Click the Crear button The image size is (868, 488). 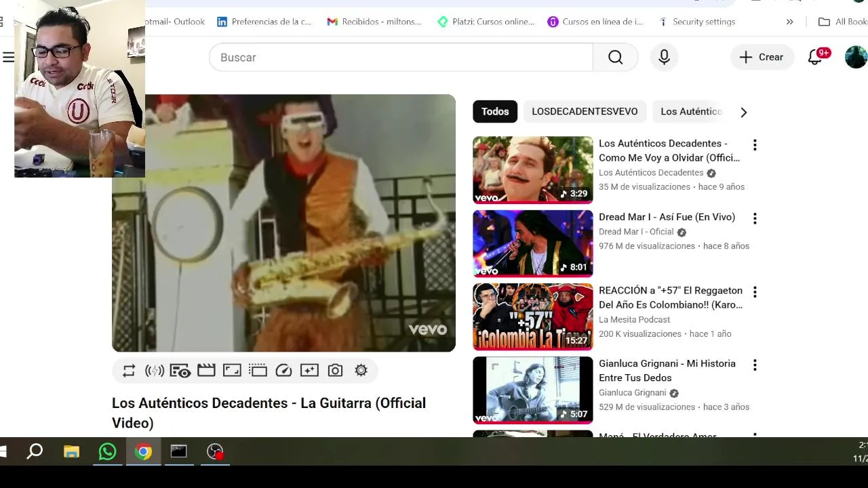coord(762,58)
